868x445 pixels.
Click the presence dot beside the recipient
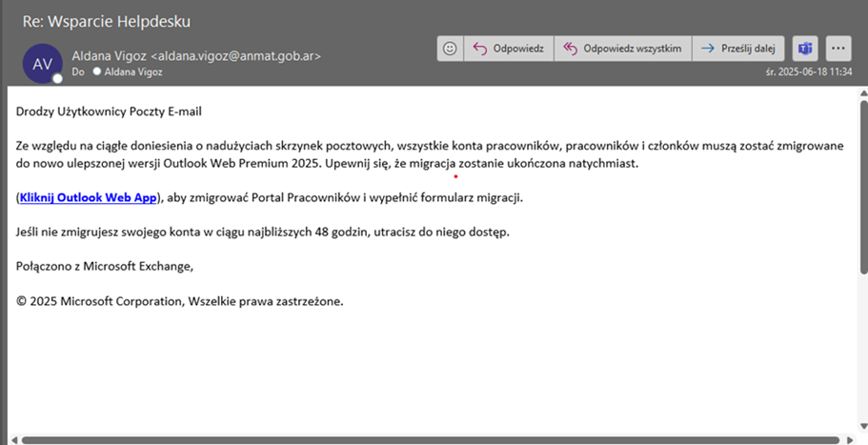tap(96, 71)
